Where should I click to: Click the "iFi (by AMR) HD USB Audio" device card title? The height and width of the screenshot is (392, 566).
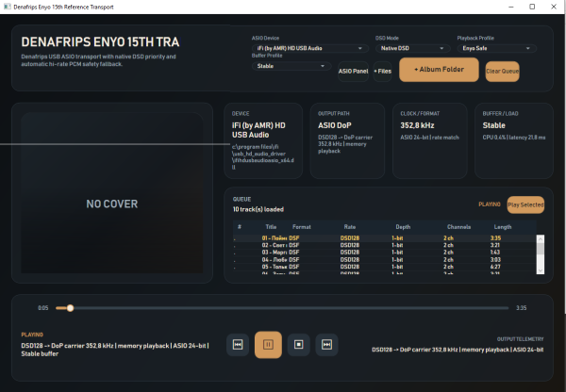click(x=258, y=130)
